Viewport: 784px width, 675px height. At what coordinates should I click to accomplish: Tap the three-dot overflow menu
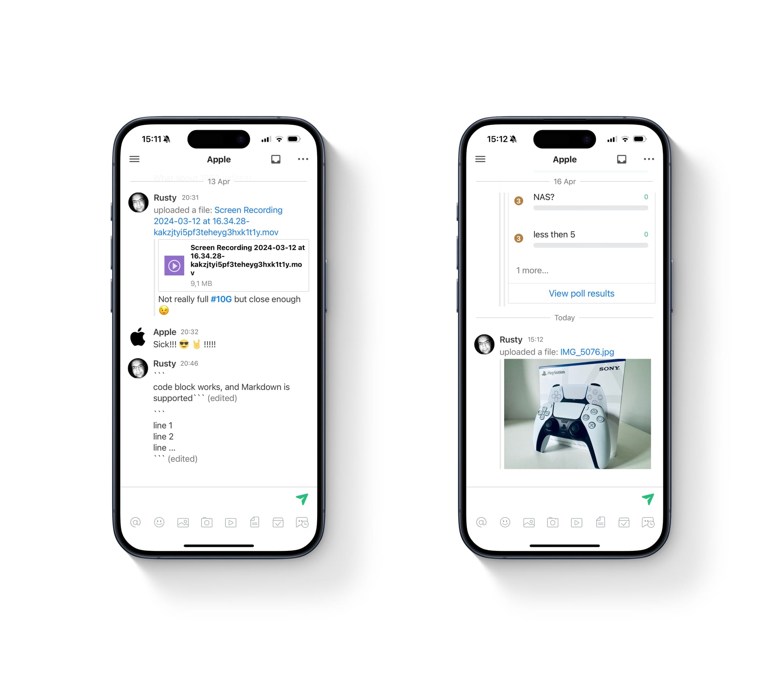click(x=303, y=159)
